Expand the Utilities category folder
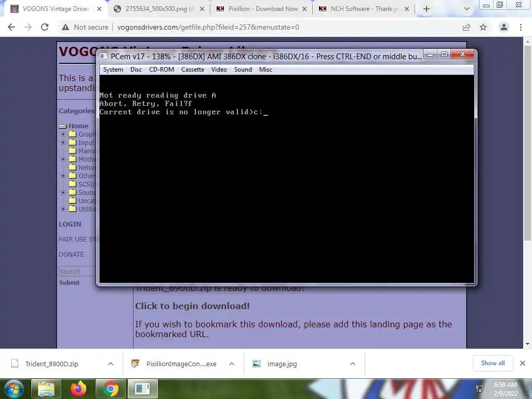Image resolution: width=532 pixels, height=399 pixels. point(63,209)
